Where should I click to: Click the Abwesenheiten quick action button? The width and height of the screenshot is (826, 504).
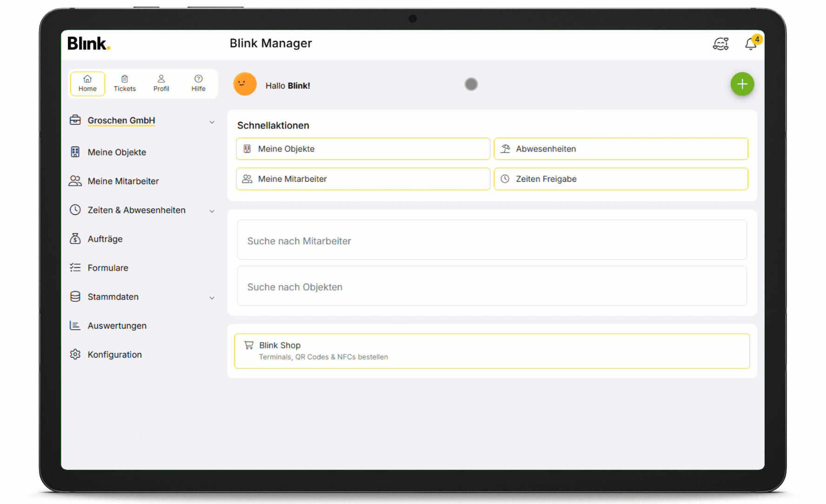coord(620,149)
